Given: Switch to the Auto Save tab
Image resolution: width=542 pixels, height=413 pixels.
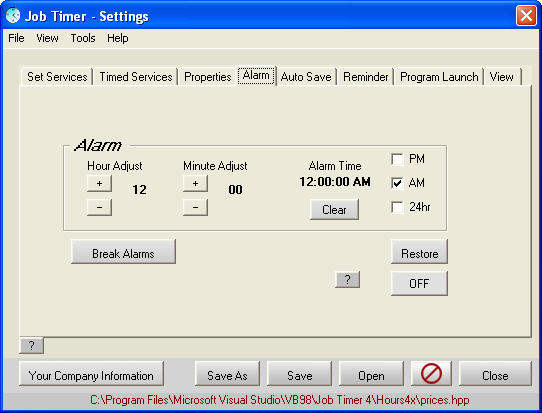Looking at the screenshot, I should pyautogui.click(x=306, y=77).
